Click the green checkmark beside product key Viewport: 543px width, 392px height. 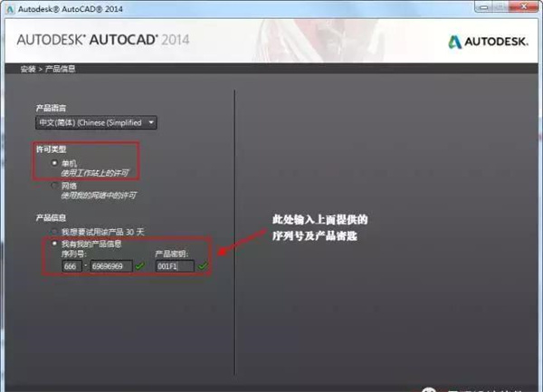click(x=203, y=266)
